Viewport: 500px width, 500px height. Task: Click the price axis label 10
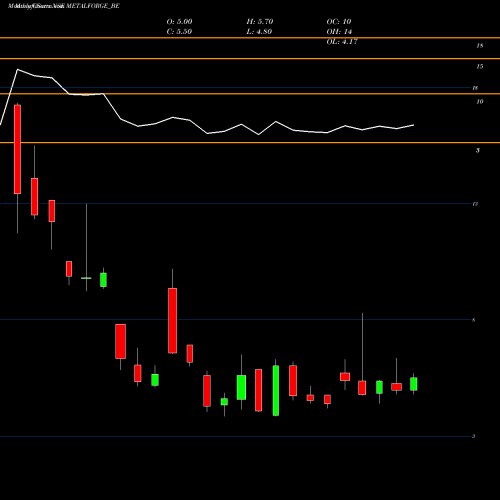[480, 102]
